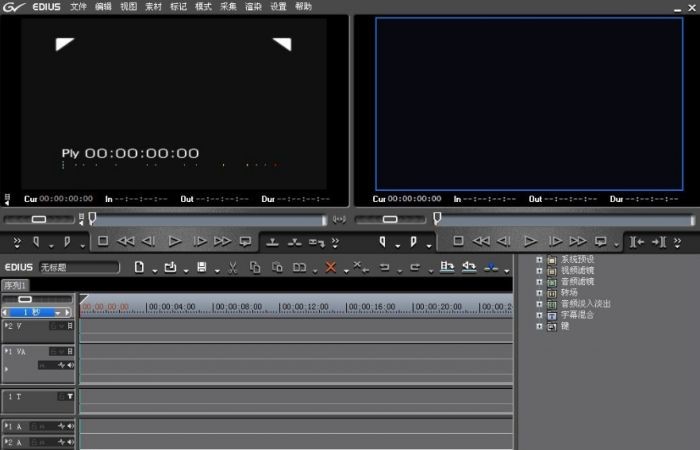Expand the 视频滤镜 effects folder
Image resolution: width=700 pixels, height=450 pixels.
(x=540, y=270)
